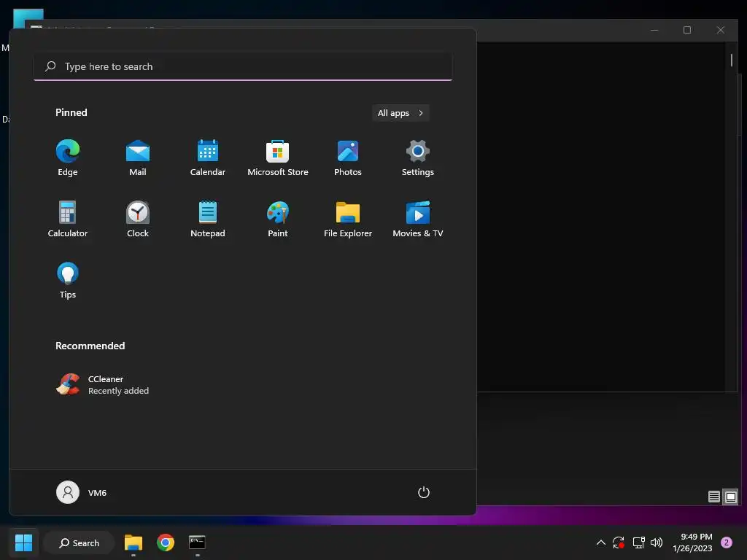The image size is (747, 560).
Task: Click the background window's scrollbar thumb
Action: pyautogui.click(x=732, y=60)
